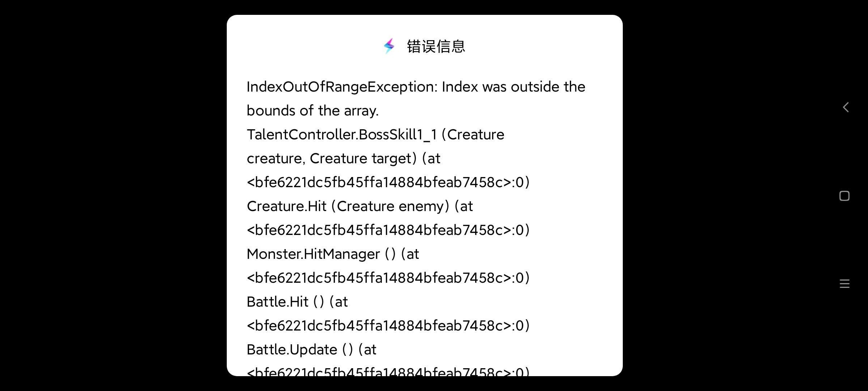868x391 pixels.
Task: Click the Creature.Hit method name
Action: click(x=287, y=206)
